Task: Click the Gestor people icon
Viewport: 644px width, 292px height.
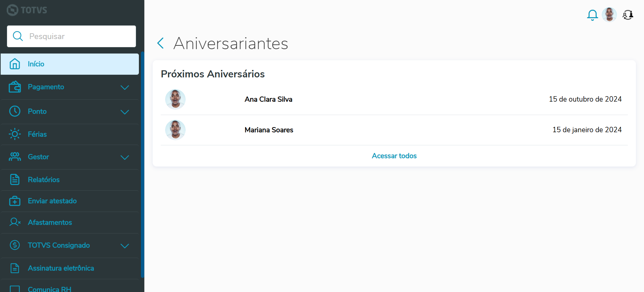Action: point(15,157)
